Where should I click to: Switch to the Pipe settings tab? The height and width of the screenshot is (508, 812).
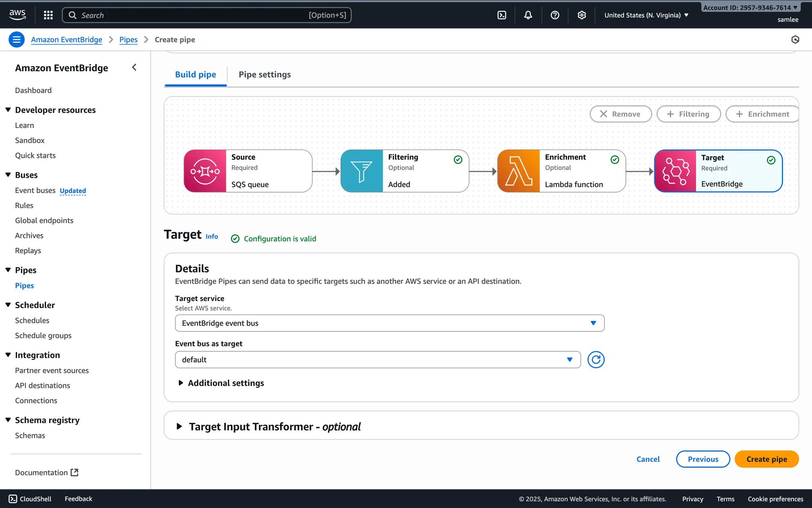264,75
